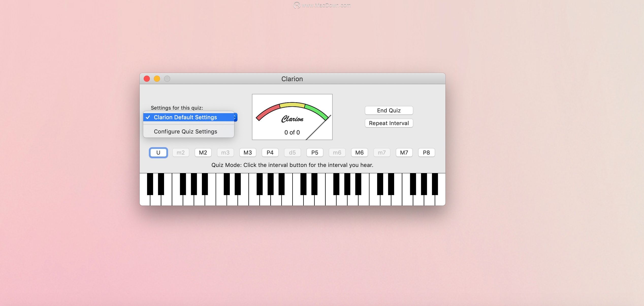Click the disabled m3 interval button
The height and width of the screenshot is (306, 644).
pyautogui.click(x=225, y=152)
